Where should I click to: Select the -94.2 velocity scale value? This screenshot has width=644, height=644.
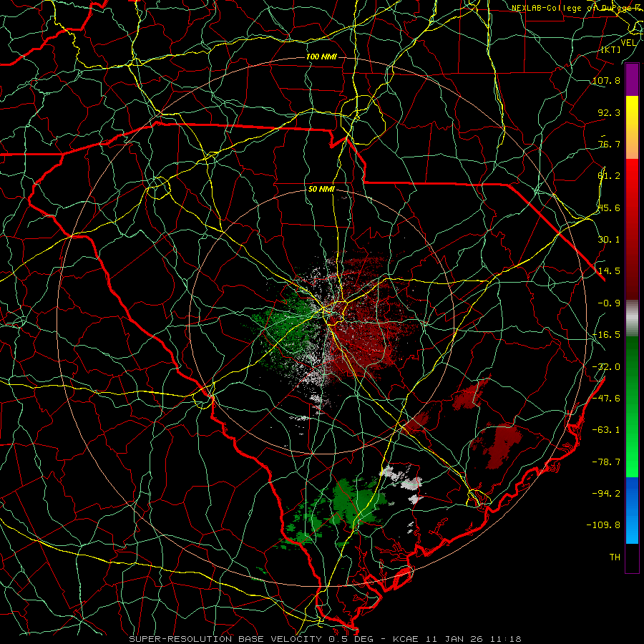click(606, 493)
